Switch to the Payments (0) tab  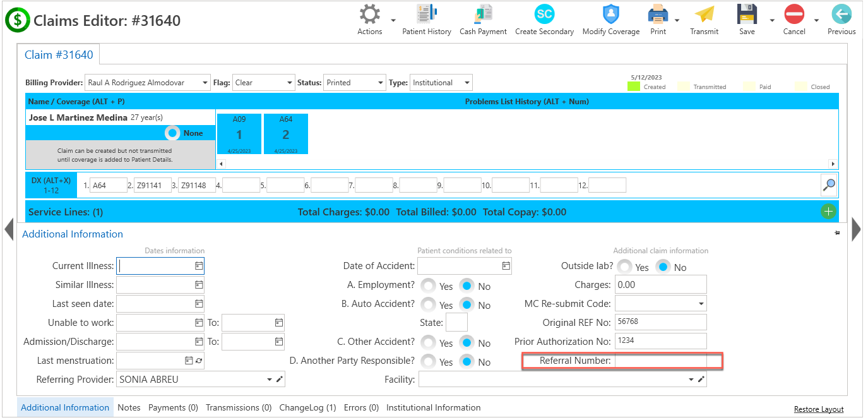(173, 407)
